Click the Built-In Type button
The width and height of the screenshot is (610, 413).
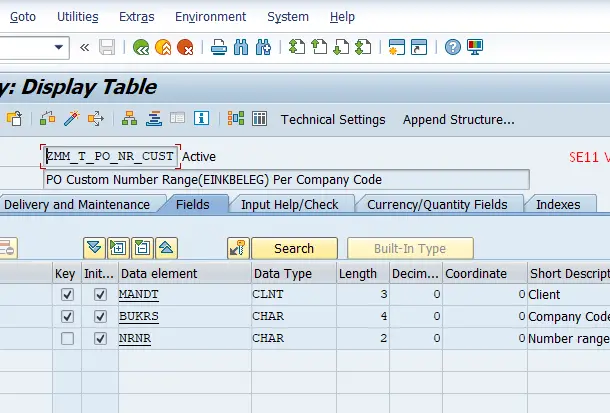point(410,248)
